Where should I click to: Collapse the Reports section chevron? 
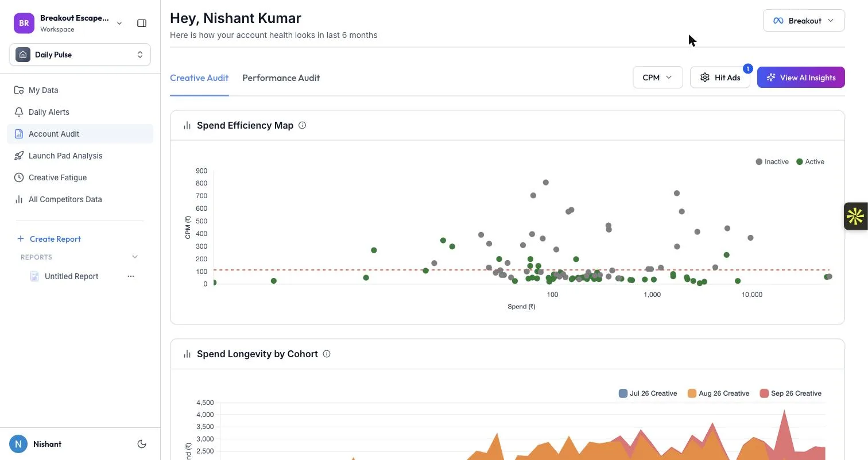[135, 257]
